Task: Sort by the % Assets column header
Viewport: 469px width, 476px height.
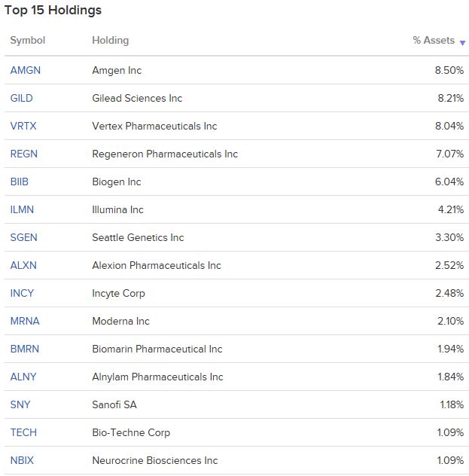Action: pyautogui.click(x=433, y=41)
